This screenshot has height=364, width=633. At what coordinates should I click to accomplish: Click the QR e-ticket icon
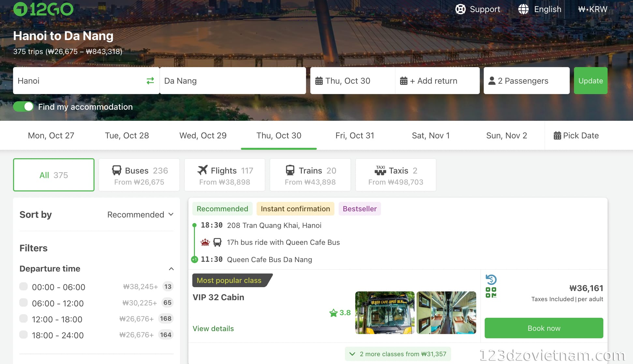pyautogui.click(x=491, y=292)
